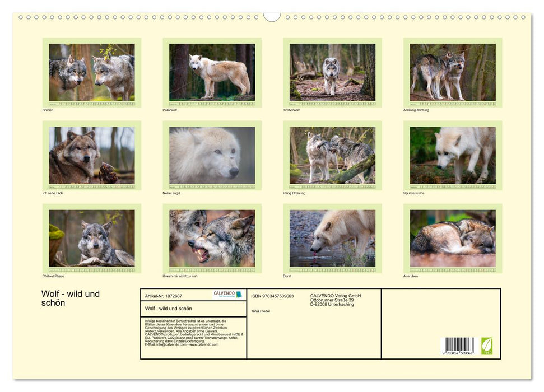544x392 pixels.
Task: Select the "Brüder" wolf thumbnail
Action: pyautogui.click(x=91, y=73)
